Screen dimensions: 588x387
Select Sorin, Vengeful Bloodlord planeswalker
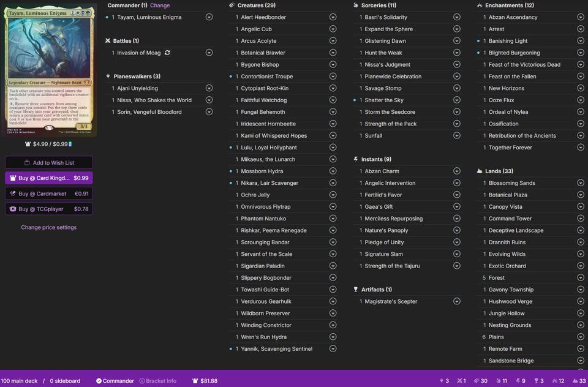tap(149, 111)
